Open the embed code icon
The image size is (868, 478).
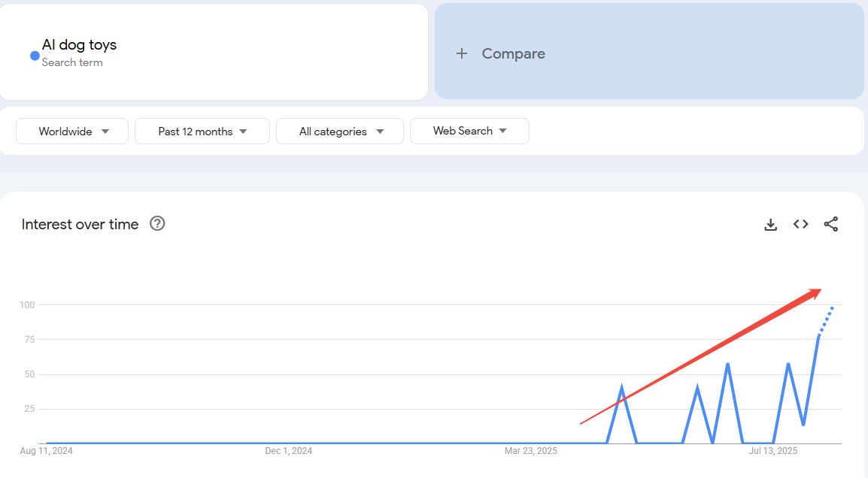[x=800, y=225]
